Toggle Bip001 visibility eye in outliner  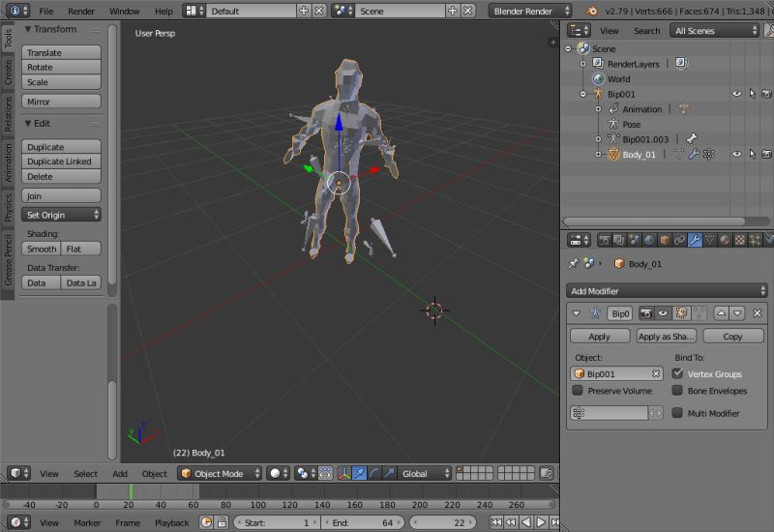click(x=736, y=93)
